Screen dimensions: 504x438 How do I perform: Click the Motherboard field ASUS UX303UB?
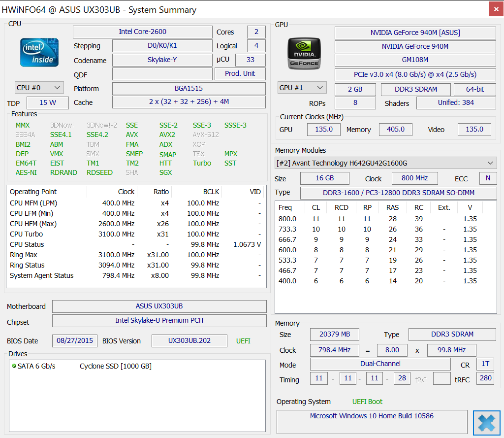pos(159,306)
